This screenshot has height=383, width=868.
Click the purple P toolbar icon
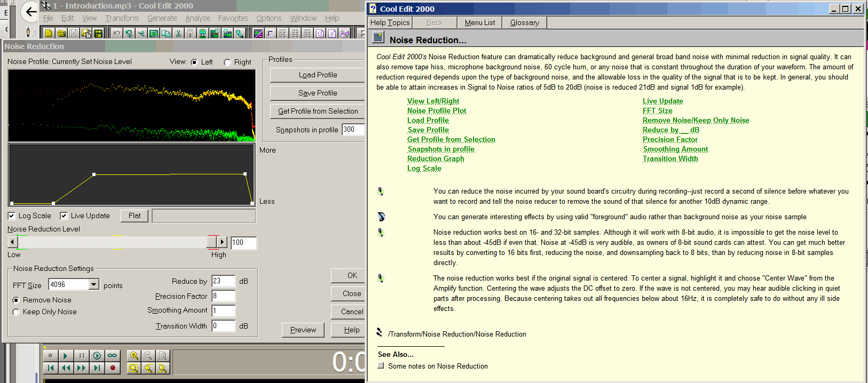click(332, 33)
